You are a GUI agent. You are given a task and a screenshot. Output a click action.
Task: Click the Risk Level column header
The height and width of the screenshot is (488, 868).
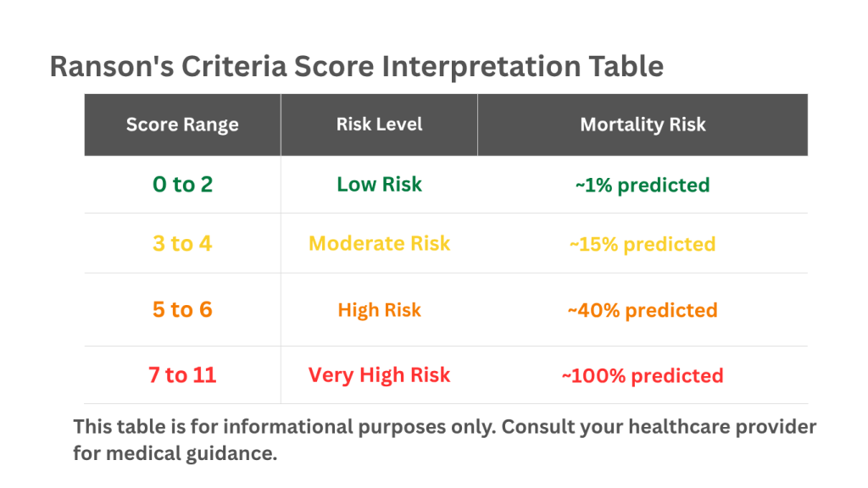point(379,125)
